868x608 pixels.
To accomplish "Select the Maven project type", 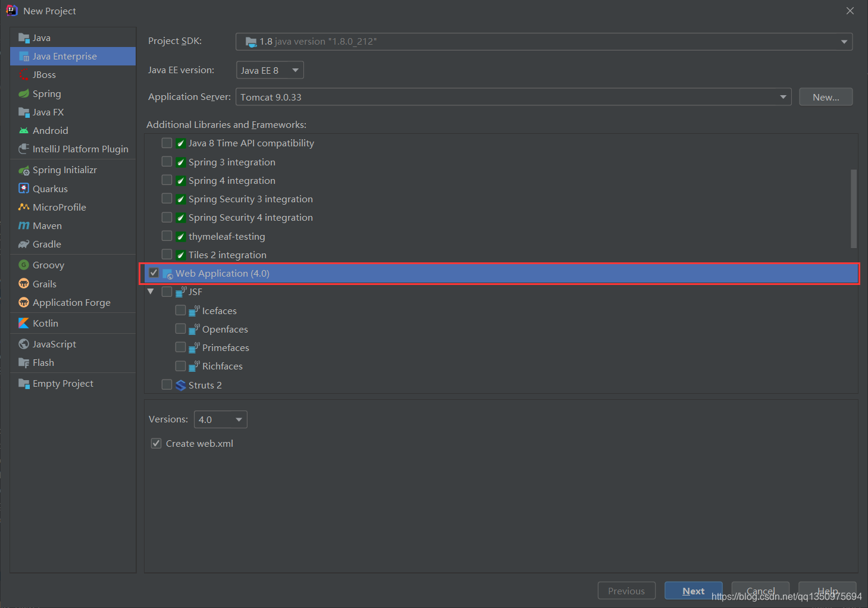I will 73,225.
